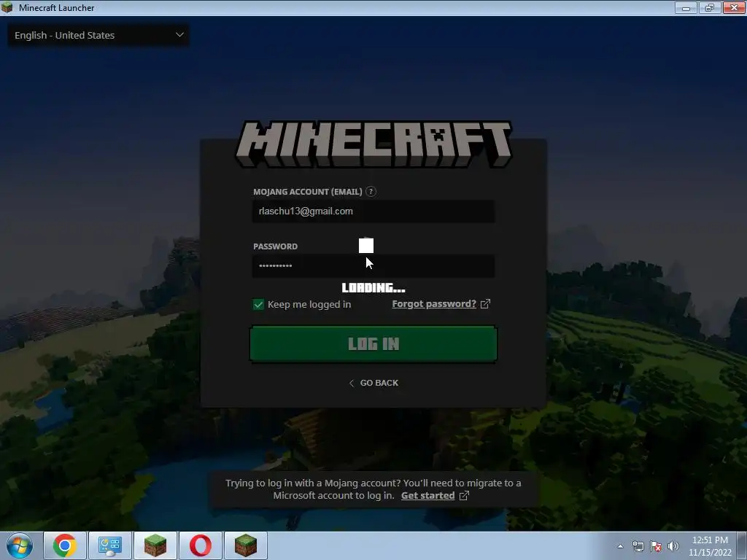This screenshot has height=560, width=747.
Task: Uncheck Keep me logged in
Action: [258, 304]
